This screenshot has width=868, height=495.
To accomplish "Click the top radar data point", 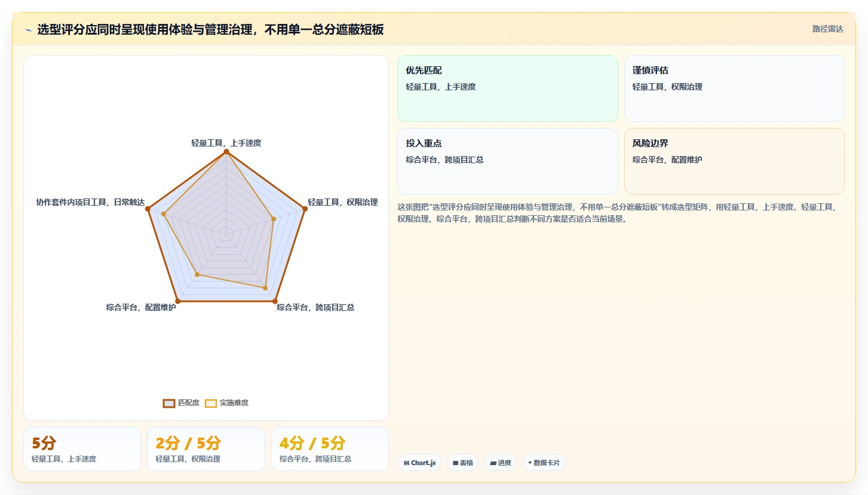I will [226, 152].
